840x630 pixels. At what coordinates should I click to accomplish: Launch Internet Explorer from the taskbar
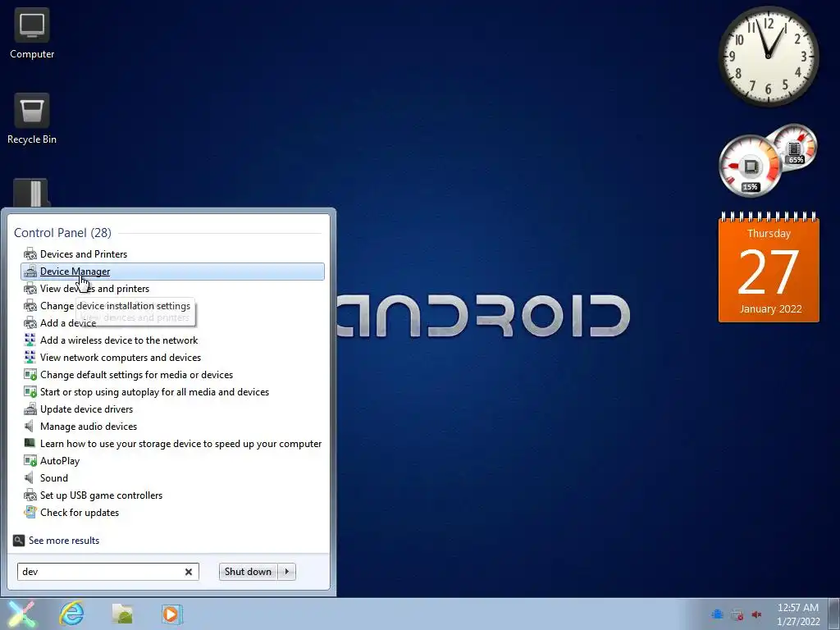pyautogui.click(x=72, y=614)
